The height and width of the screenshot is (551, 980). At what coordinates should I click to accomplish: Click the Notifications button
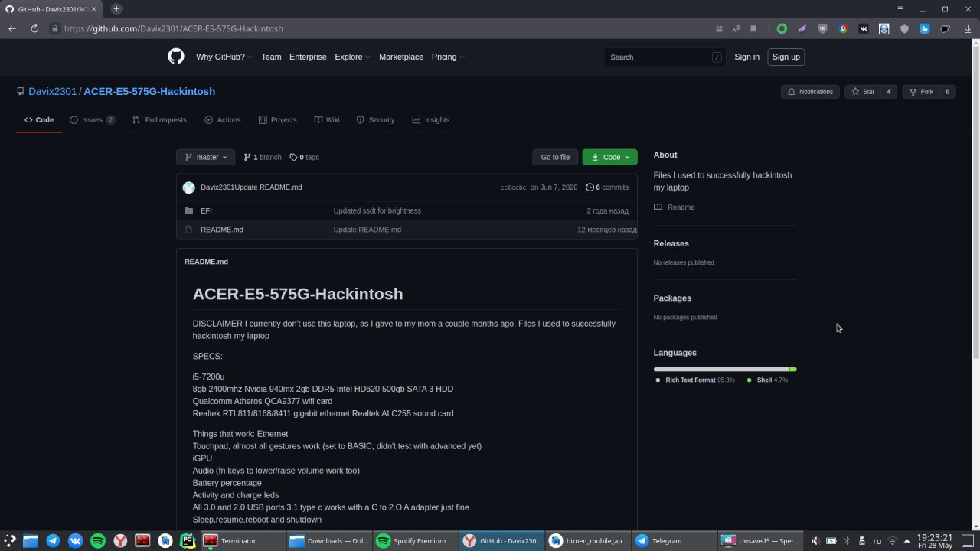810,92
